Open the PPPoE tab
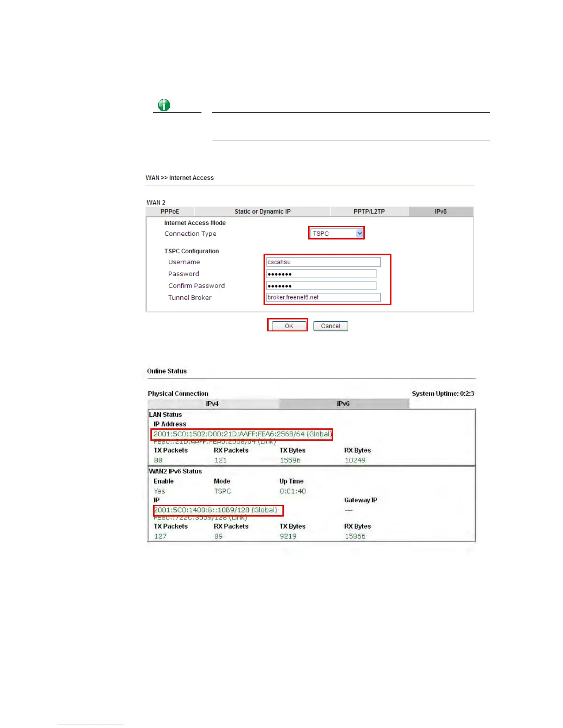Image resolution: width=563 pixels, height=728 pixels. pos(170,211)
